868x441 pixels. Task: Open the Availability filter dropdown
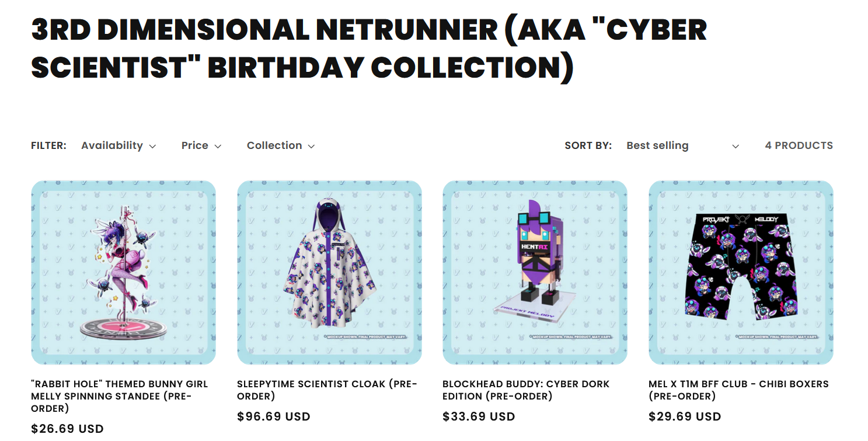(118, 145)
